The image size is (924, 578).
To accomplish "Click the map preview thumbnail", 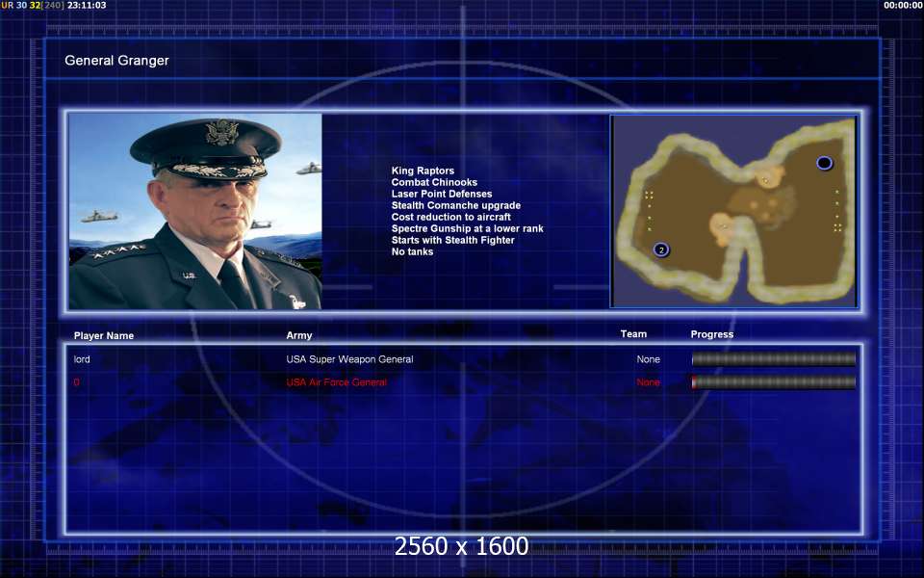I will point(734,211).
